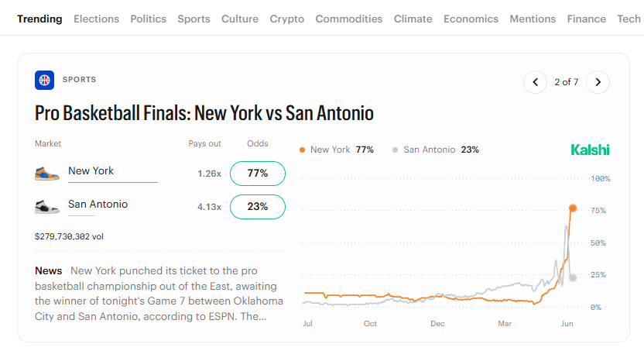Open the Mentions tab
The image size is (644, 351).
point(533,19)
